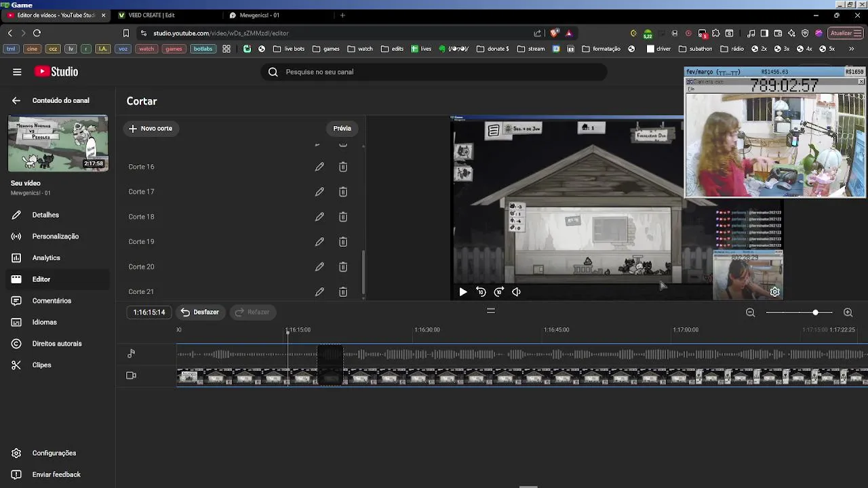Image resolution: width=868 pixels, height=488 pixels.
Task: Expand the 'edits' bookmark folder
Action: pyautogui.click(x=393, y=49)
